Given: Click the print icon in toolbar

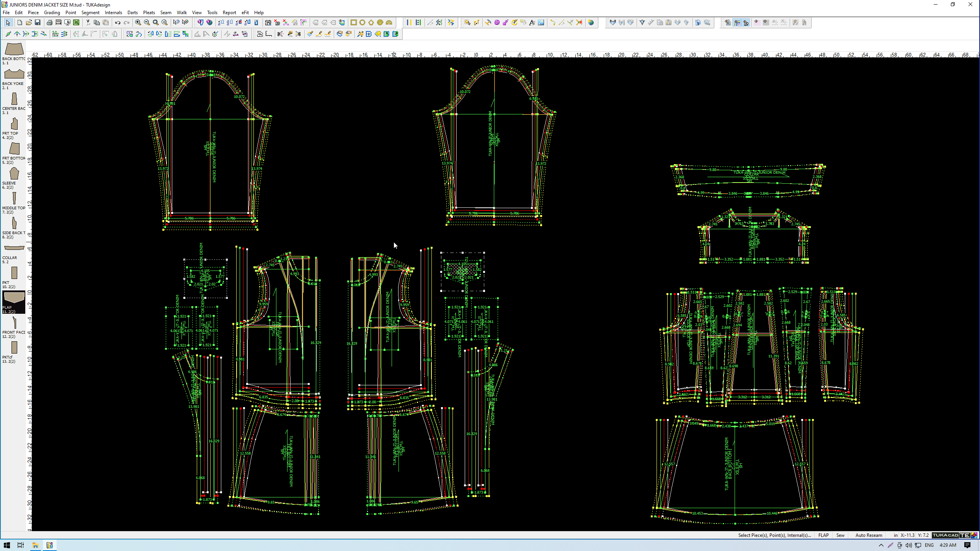Looking at the screenshot, I should (49, 23).
